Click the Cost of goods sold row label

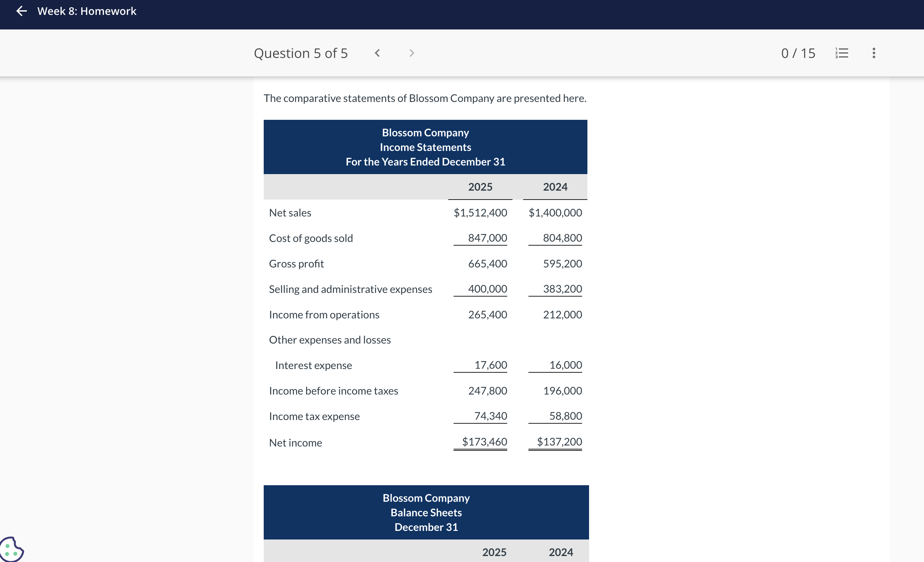(311, 238)
